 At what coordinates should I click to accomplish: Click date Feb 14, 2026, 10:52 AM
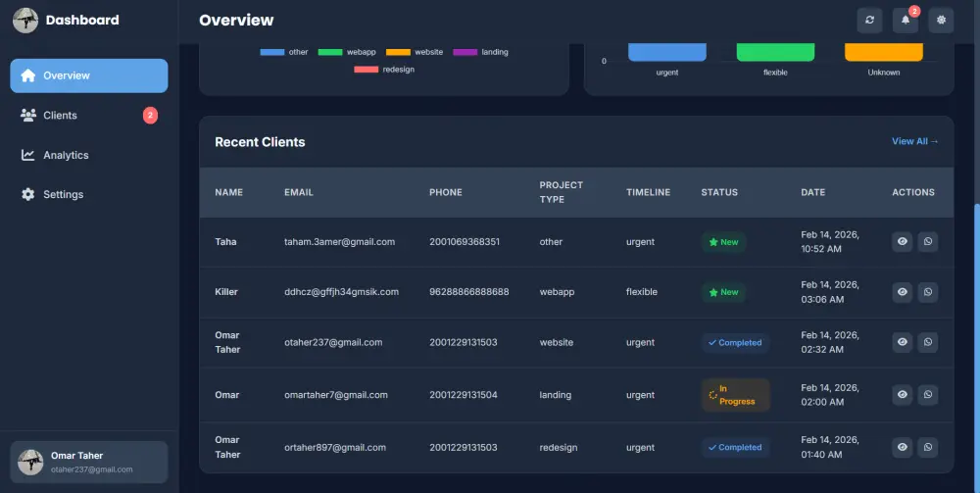tap(830, 242)
